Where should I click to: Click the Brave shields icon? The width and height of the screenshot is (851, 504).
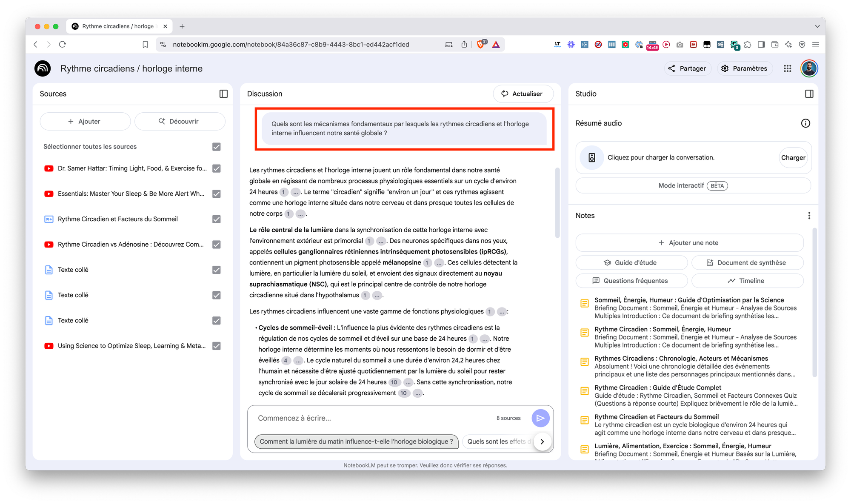click(481, 44)
